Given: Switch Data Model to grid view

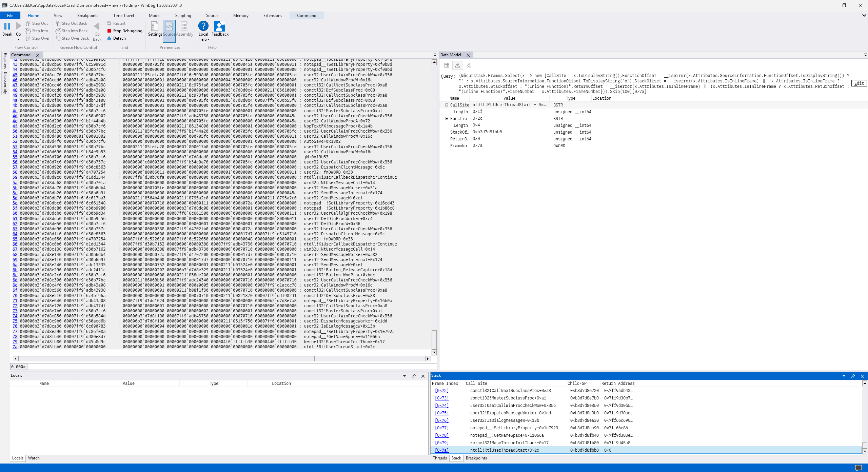Looking at the screenshot, I should 447,65.
